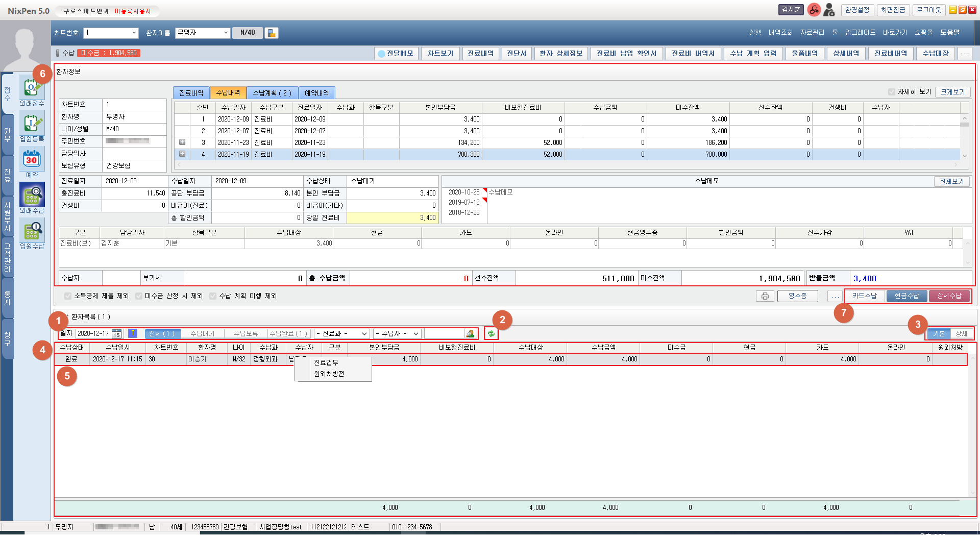Click the patient search input field
This screenshot has width=980, height=537.
click(x=444, y=334)
